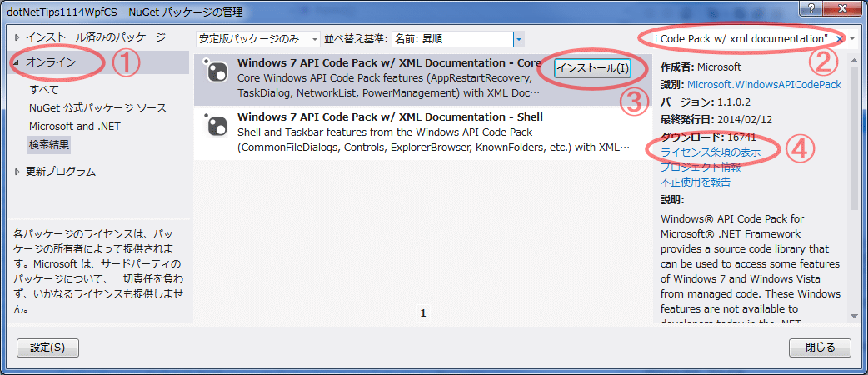Open Microsoft.WindowsAPICodePack ID link
Screen dimensions: 868x375
pos(764,85)
